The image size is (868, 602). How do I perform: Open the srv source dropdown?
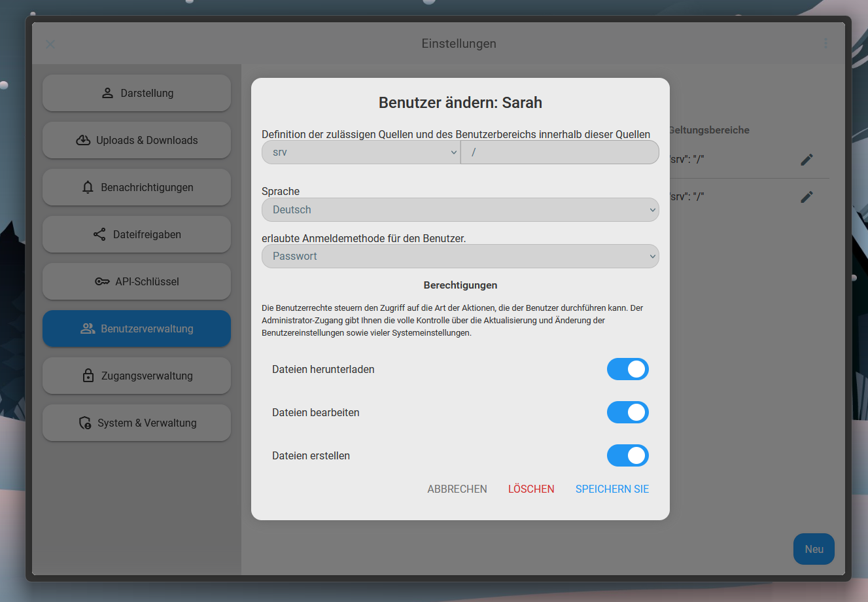pyautogui.click(x=361, y=152)
